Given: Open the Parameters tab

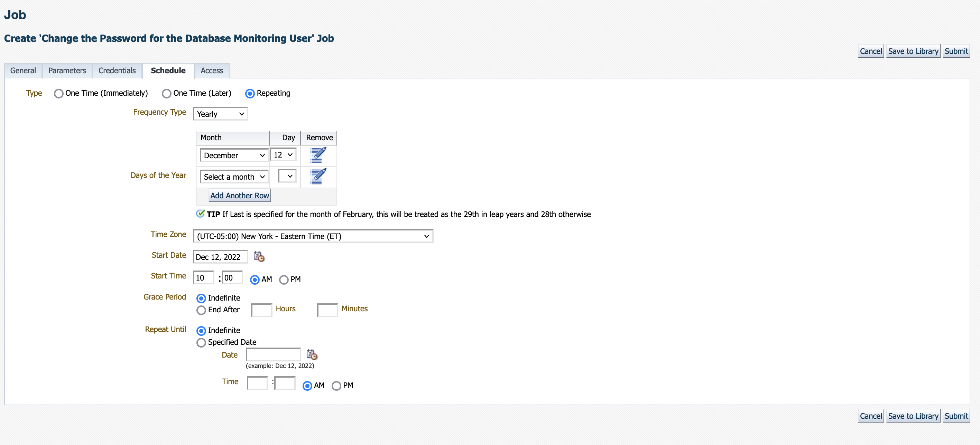Looking at the screenshot, I should point(67,71).
